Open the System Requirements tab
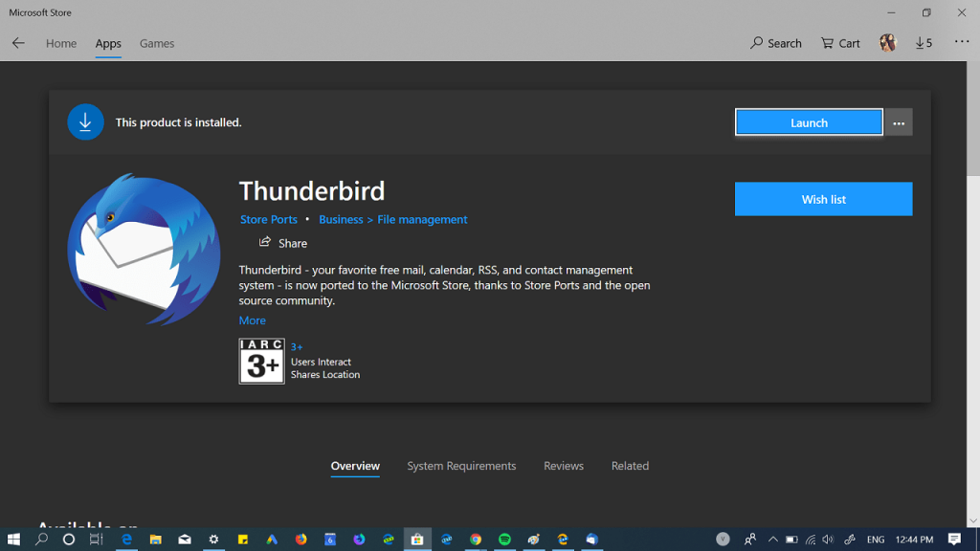The width and height of the screenshot is (980, 551). coord(461,466)
